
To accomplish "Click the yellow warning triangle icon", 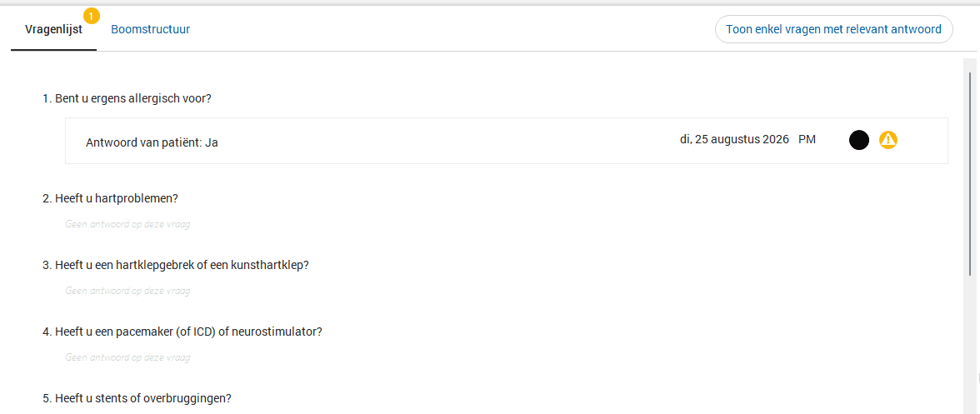I will point(888,140).
